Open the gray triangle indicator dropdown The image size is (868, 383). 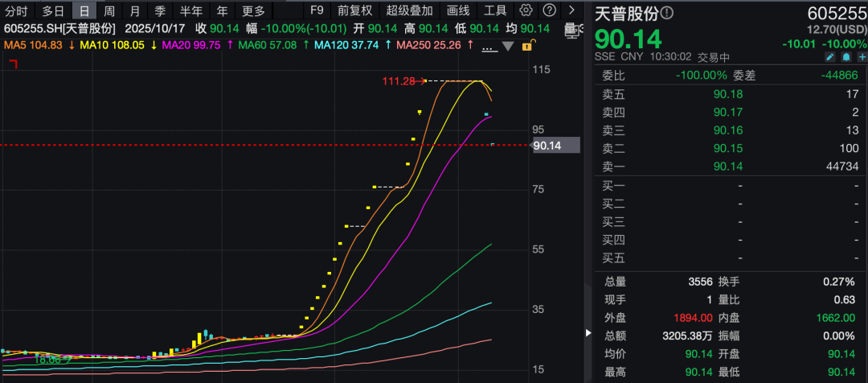pos(508,47)
